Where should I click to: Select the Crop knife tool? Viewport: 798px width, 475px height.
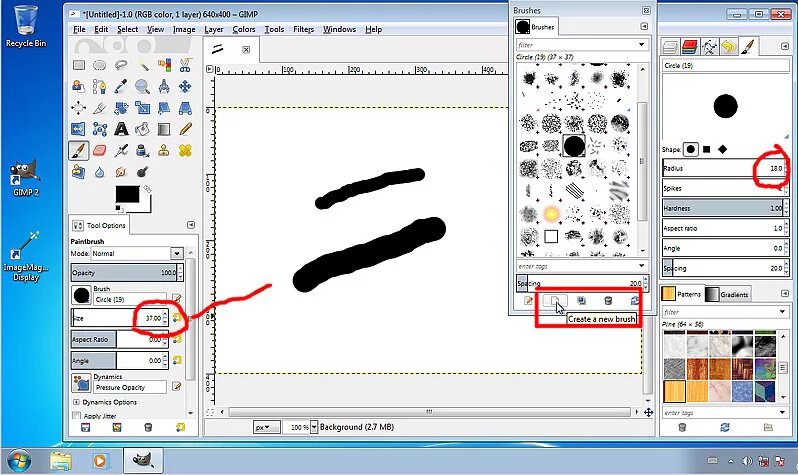(100, 108)
